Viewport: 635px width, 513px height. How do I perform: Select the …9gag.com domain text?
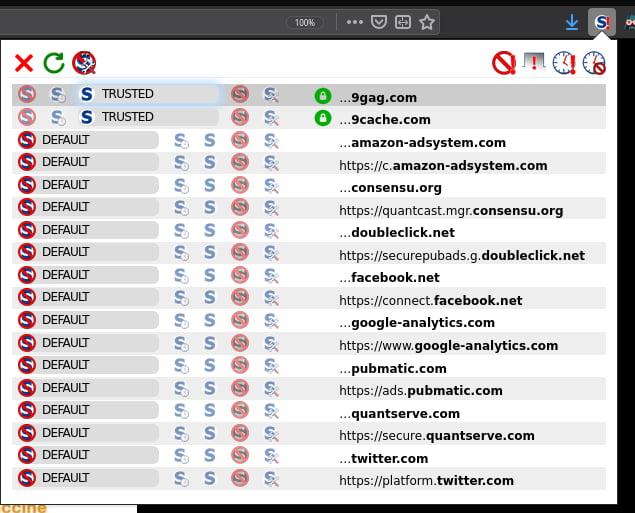pyautogui.click(x=378, y=98)
